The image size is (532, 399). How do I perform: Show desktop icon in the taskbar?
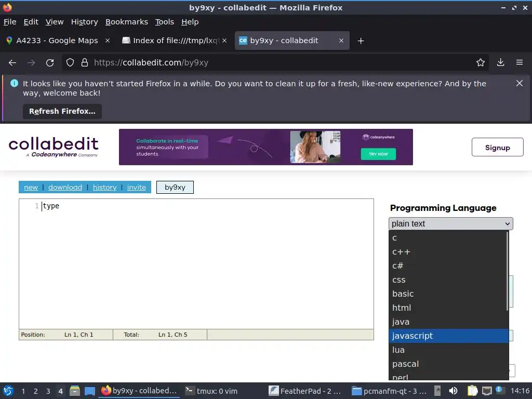point(89,391)
